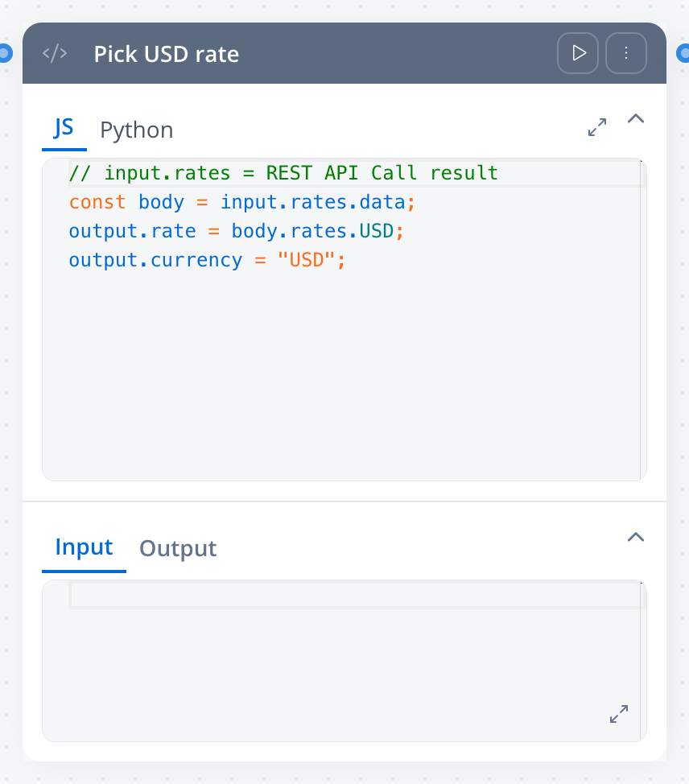
Task: Select the Output tab
Action: [178, 548]
